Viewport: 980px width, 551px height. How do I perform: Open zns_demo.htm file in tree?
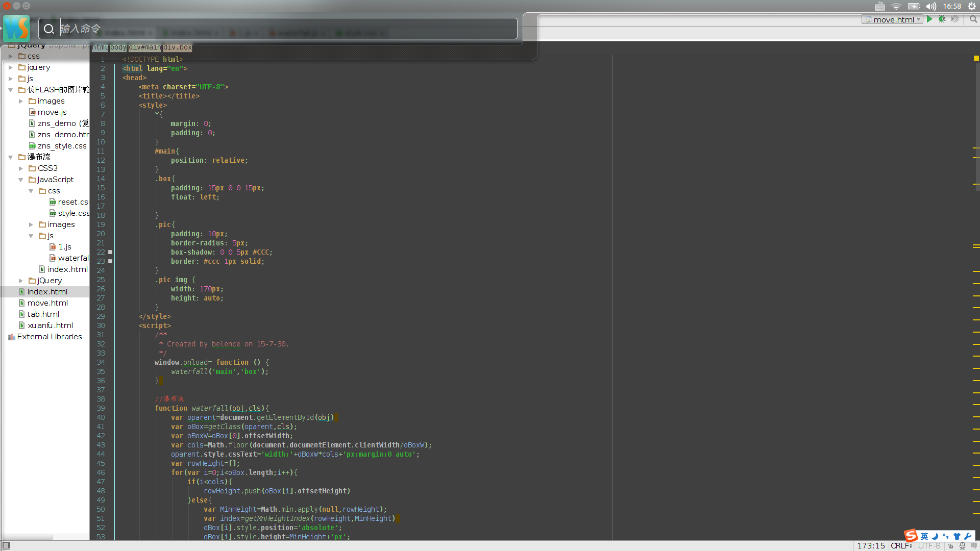[x=59, y=135]
